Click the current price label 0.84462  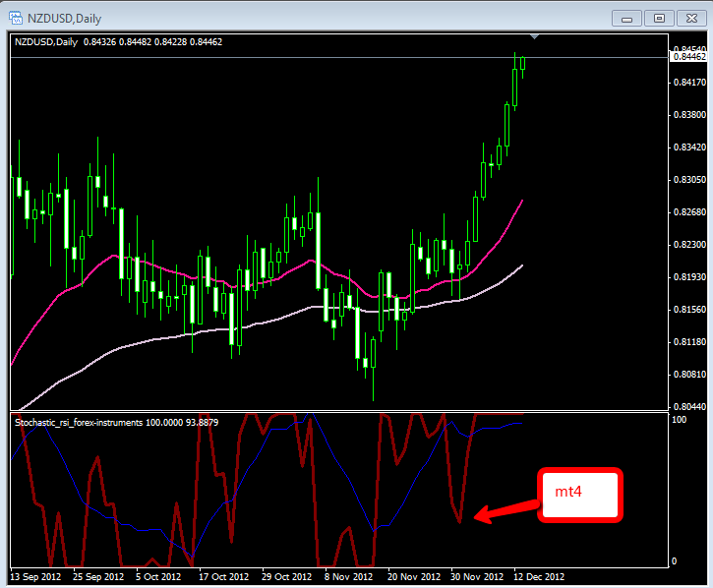(689, 57)
